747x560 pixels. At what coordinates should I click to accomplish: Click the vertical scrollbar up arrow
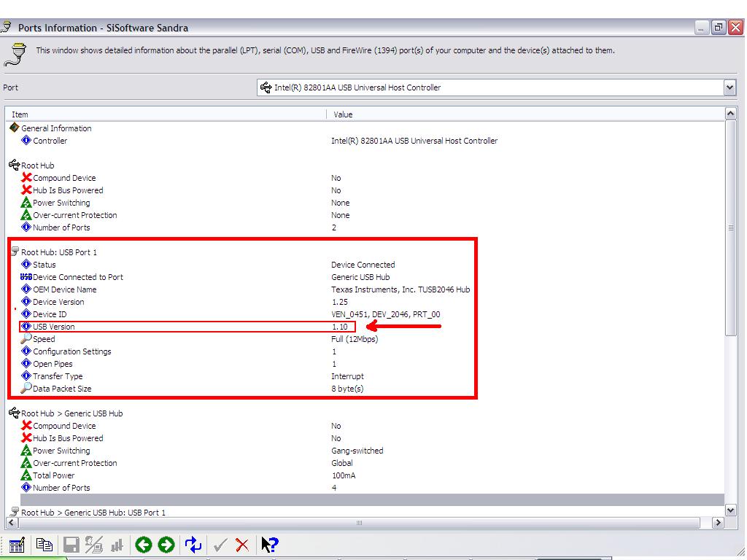[x=730, y=113]
